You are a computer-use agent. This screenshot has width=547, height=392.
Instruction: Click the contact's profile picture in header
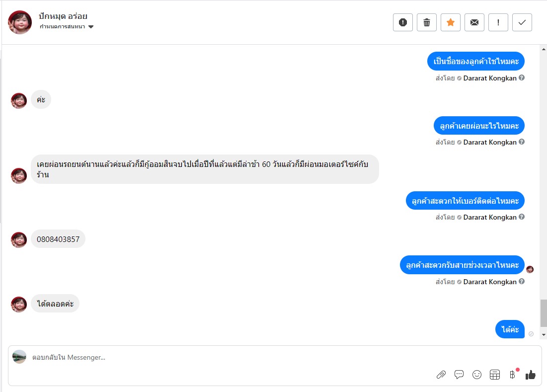(20, 22)
